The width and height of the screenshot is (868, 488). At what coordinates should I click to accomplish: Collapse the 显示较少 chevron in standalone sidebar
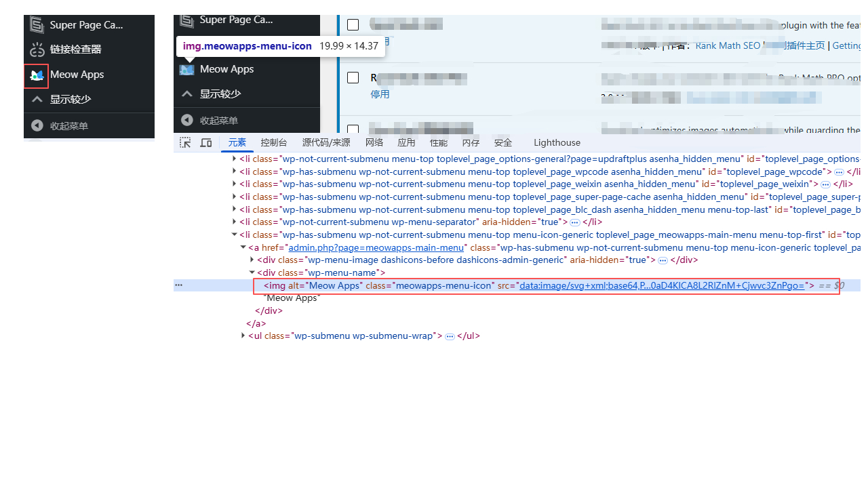point(37,99)
